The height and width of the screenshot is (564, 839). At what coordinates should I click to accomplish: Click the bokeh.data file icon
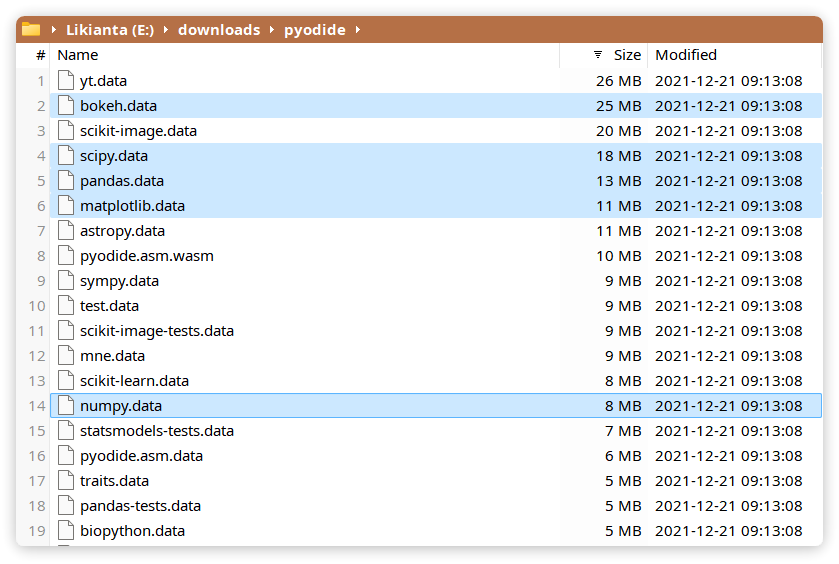pyautogui.click(x=66, y=106)
